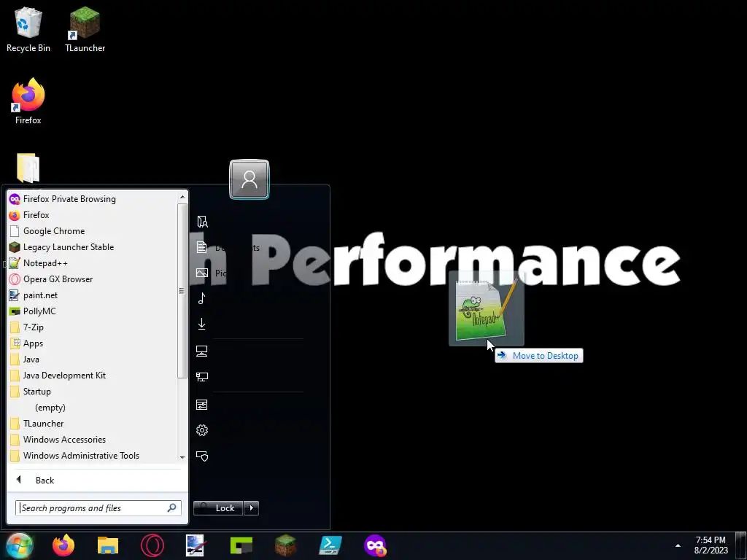Select the Recycle Bin desktop icon
The height and width of the screenshot is (560, 747).
click(28, 29)
